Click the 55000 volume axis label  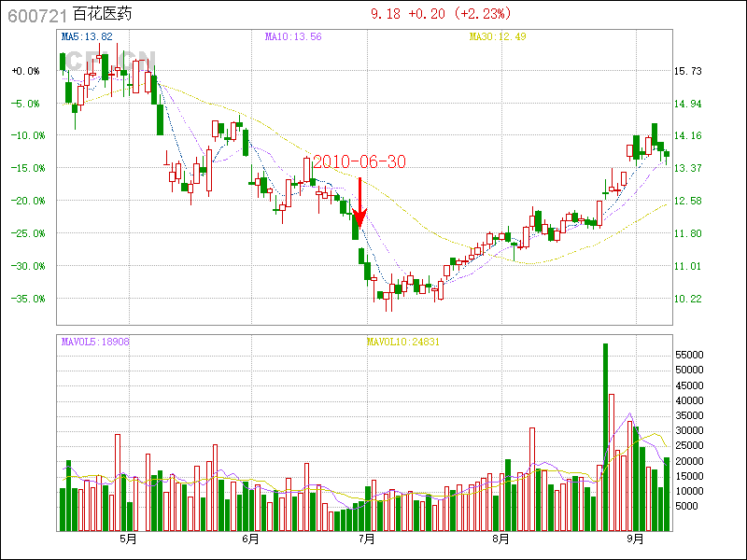pyautogui.click(x=688, y=356)
